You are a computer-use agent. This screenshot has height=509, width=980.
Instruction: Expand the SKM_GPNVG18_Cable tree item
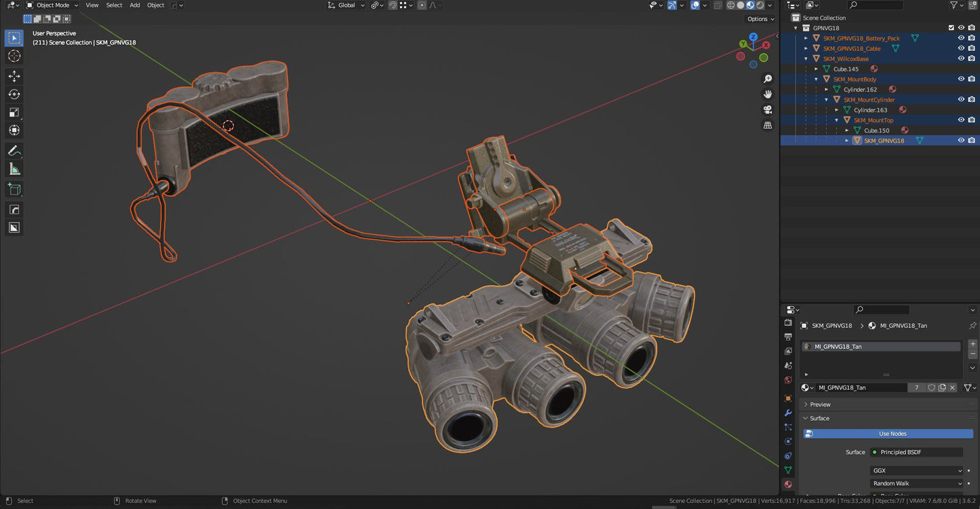pos(806,49)
